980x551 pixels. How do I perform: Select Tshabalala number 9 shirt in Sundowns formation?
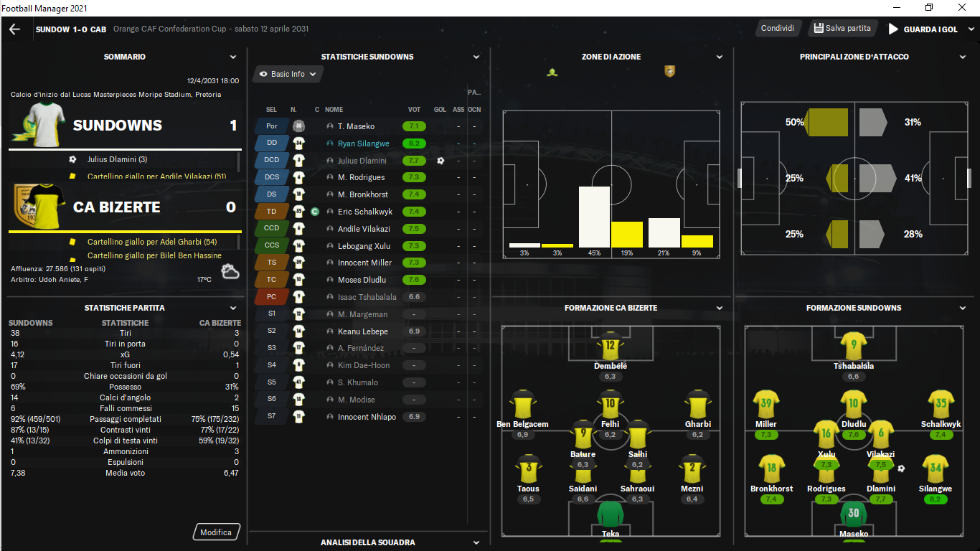pos(854,346)
